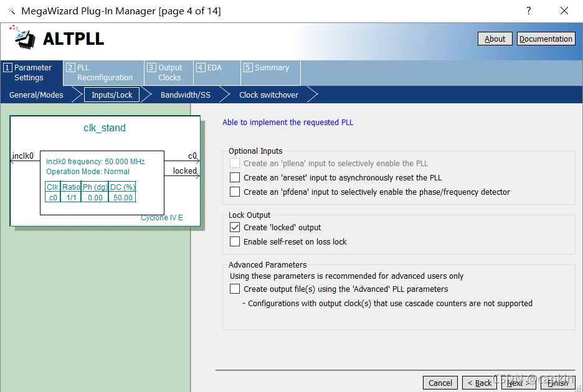Toggle the disabled 'pllena' input checkbox

[235, 163]
